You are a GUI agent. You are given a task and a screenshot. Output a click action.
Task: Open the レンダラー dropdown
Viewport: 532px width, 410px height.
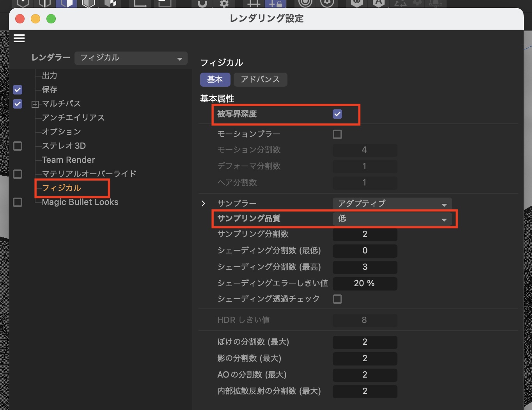pyautogui.click(x=131, y=58)
